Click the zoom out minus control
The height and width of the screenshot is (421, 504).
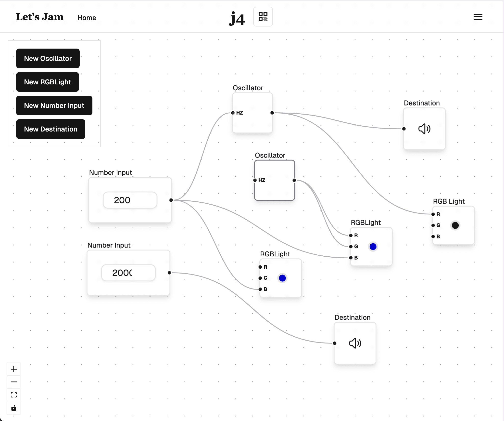point(14,382)
